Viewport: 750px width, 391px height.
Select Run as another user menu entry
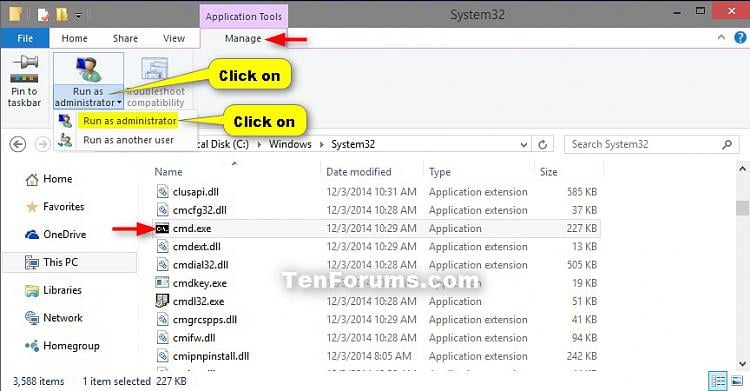pyautogui.click(x=128, y=140)
